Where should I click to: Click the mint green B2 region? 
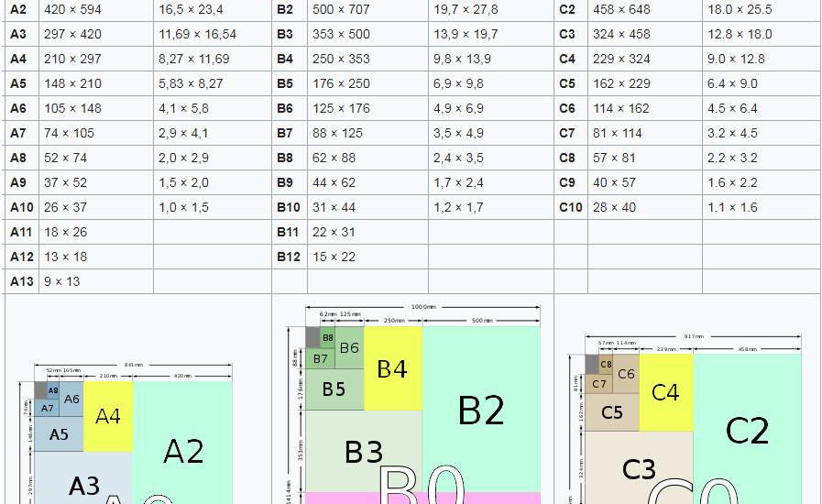(x=481, y=409)
